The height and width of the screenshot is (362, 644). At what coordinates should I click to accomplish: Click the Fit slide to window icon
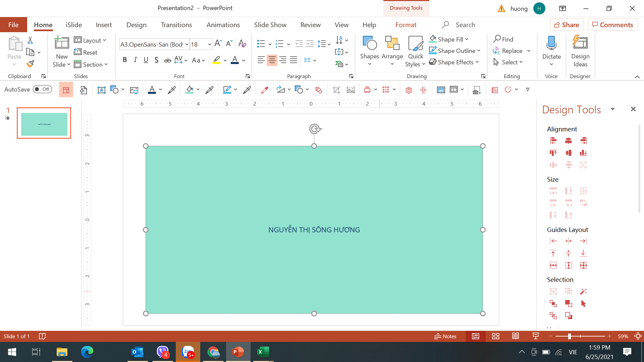(x=638, y=336)
